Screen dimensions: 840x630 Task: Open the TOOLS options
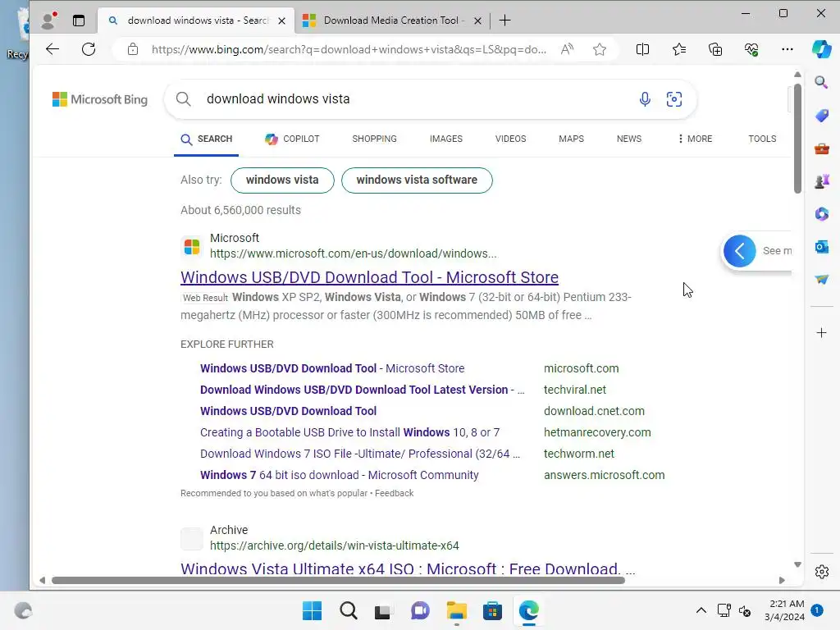tap(762, 139)
